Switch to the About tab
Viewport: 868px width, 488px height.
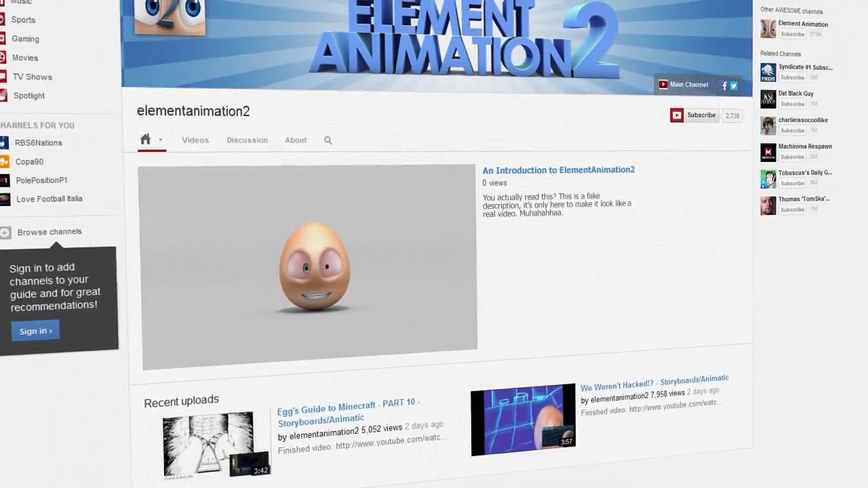pos(296,140)
